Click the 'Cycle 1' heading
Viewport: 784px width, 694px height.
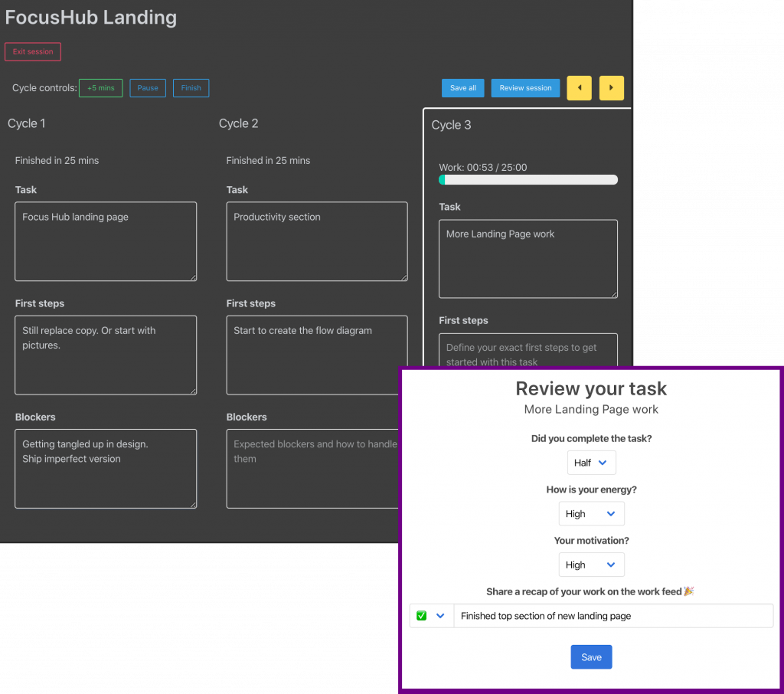27,123
